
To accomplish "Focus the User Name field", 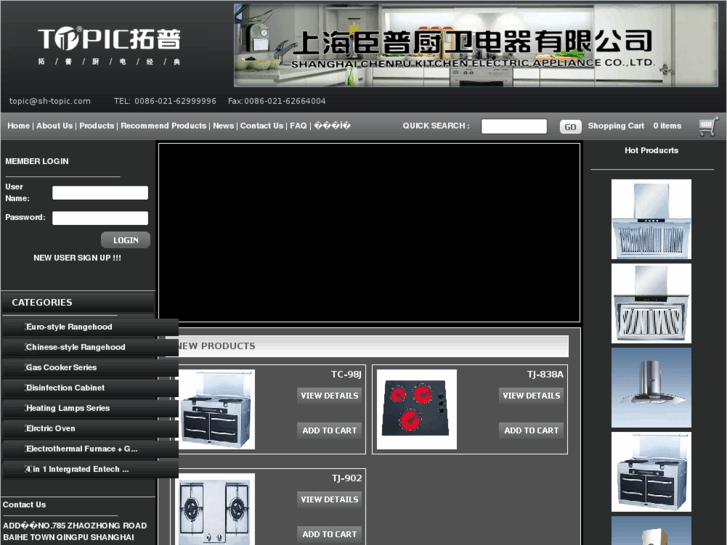I will pos(100,193).
